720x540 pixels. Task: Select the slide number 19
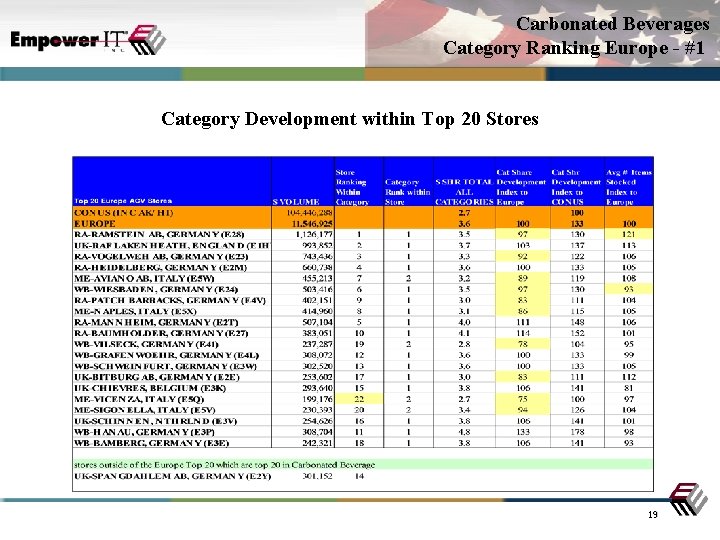click(652, 515)
